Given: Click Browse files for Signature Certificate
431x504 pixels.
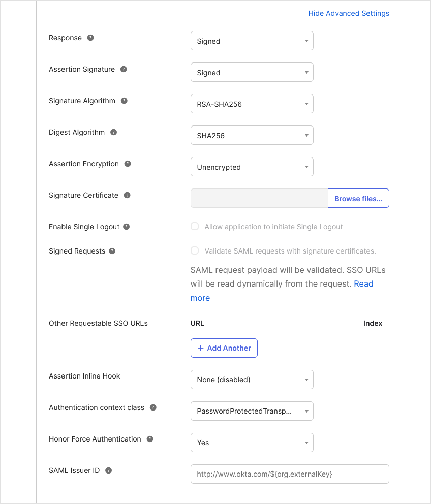Looking at the screenshot, I should click(358, 198).
